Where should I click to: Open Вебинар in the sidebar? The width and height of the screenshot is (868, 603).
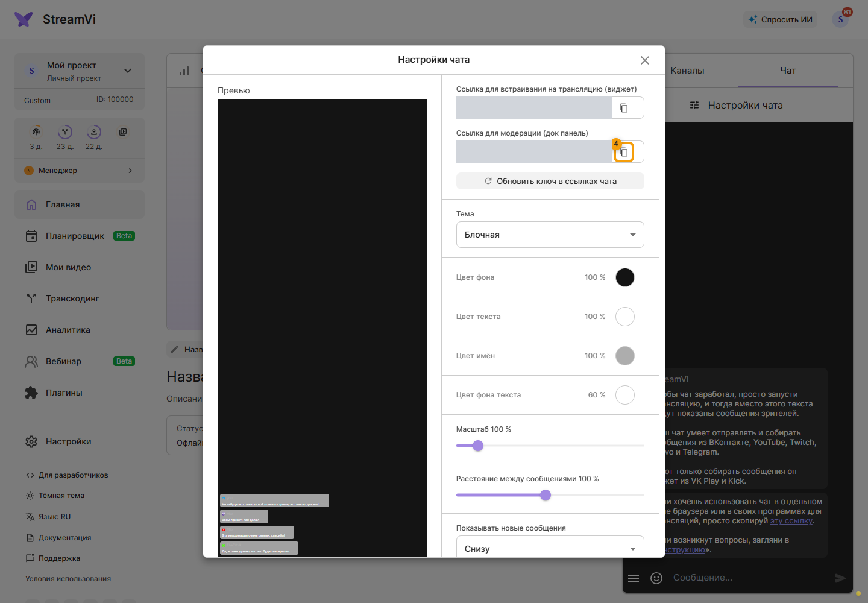80,361
